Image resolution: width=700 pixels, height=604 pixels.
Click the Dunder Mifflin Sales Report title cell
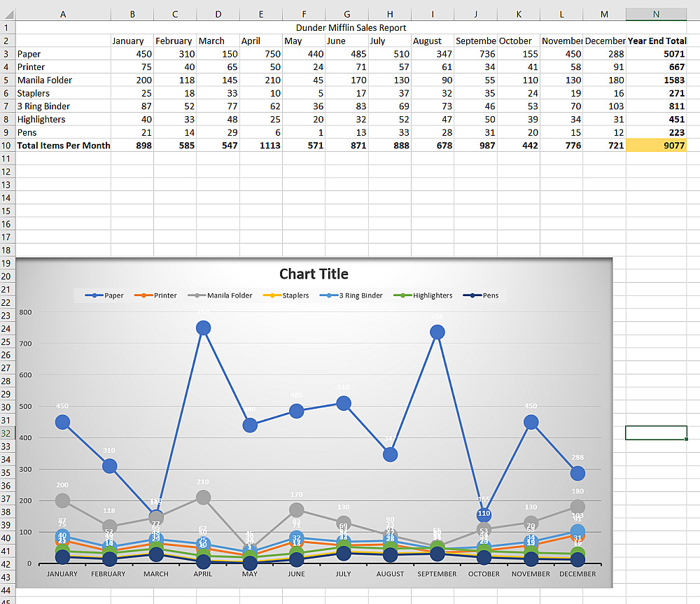[351, 28]
